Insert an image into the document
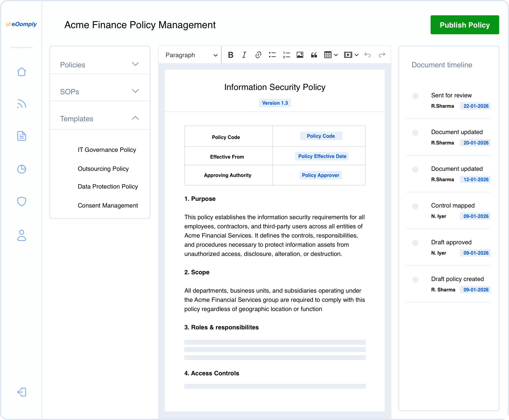Screen dimensions: 509x420 300,55
